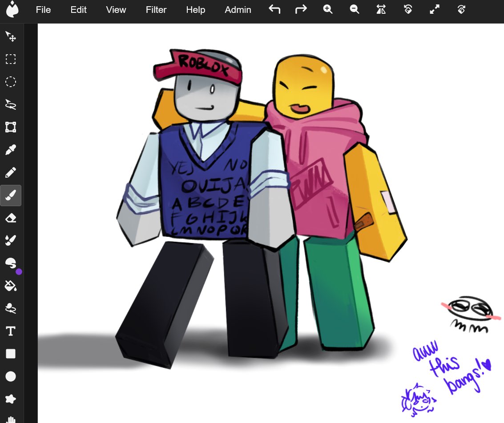Click the Zoom In magnifier
This screenshot has width=504, height=423.
coord(327,9)
